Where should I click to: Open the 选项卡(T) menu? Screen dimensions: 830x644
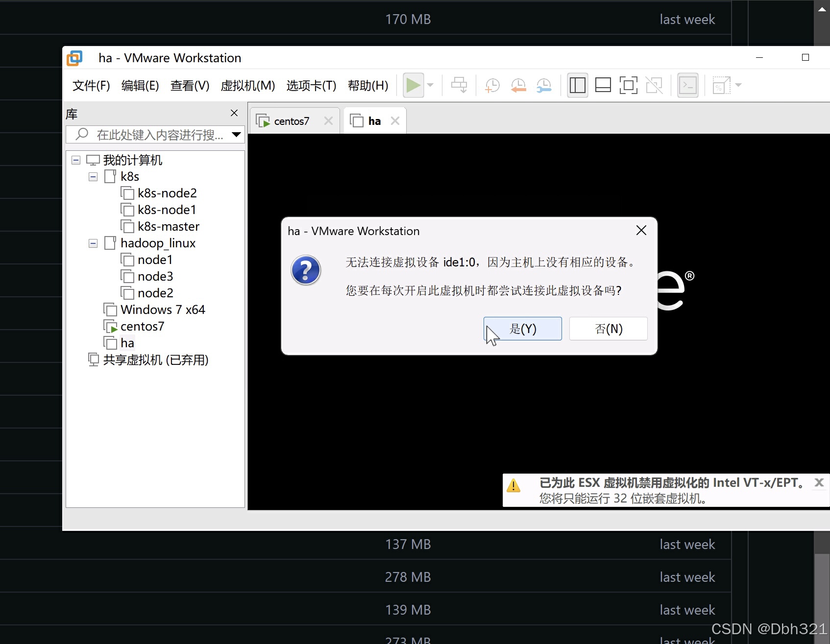coord(311,86)
